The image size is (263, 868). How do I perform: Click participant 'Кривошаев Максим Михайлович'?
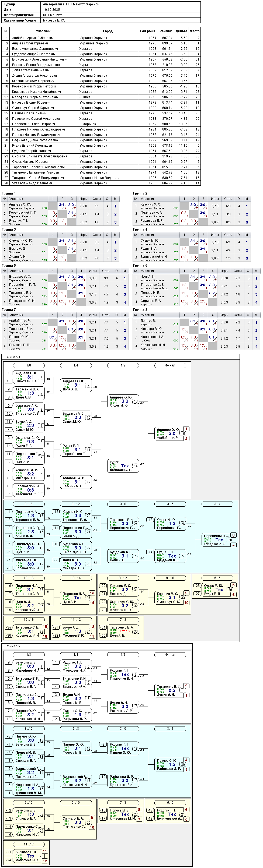[36, 92]
